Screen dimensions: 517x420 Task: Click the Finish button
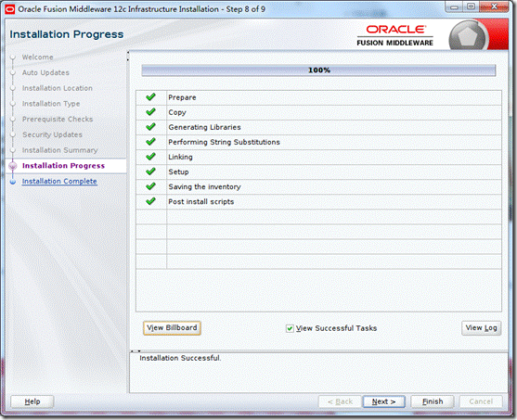tap(433, 401)
